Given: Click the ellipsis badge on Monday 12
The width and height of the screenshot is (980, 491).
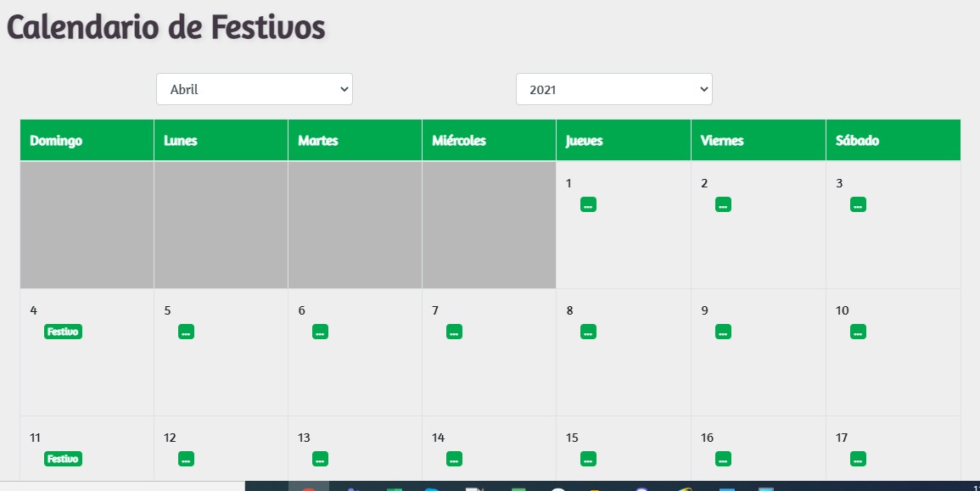Looking at the screenshot, I should [x=186, y=459].
